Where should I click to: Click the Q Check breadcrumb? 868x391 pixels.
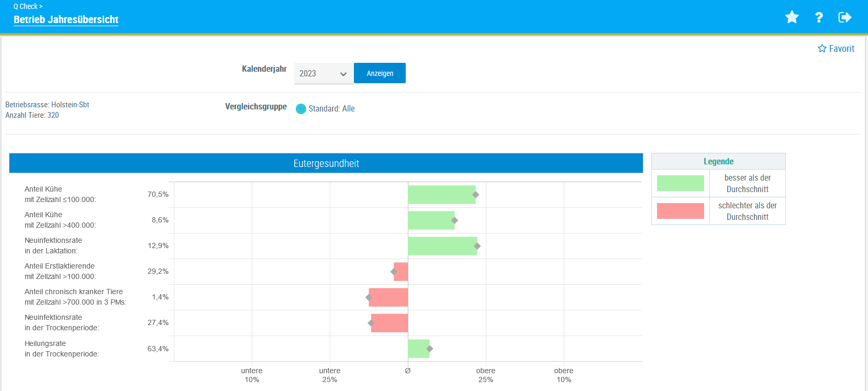28,6
